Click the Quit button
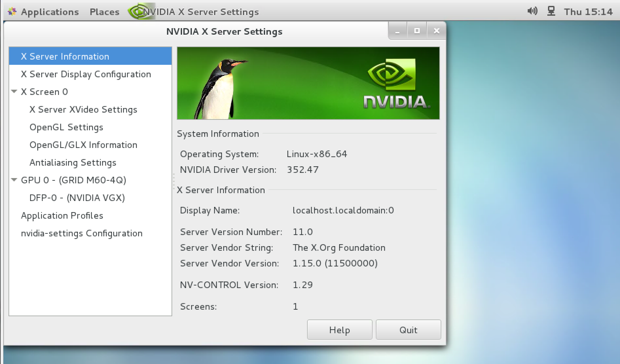Viewport: 620px width, 364px height. 408,330
